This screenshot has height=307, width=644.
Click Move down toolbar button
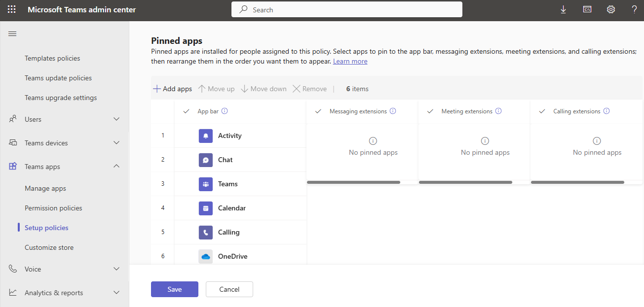(264, 89)
